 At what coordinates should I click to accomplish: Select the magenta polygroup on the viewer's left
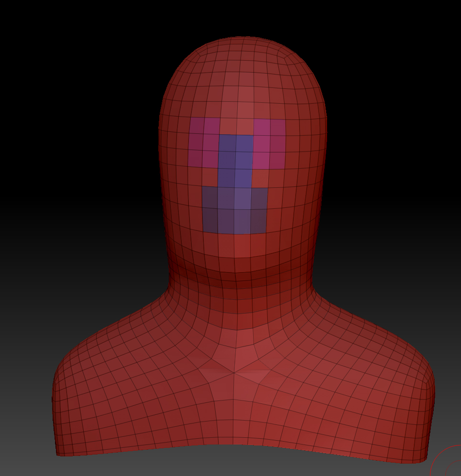pos(204,142)
